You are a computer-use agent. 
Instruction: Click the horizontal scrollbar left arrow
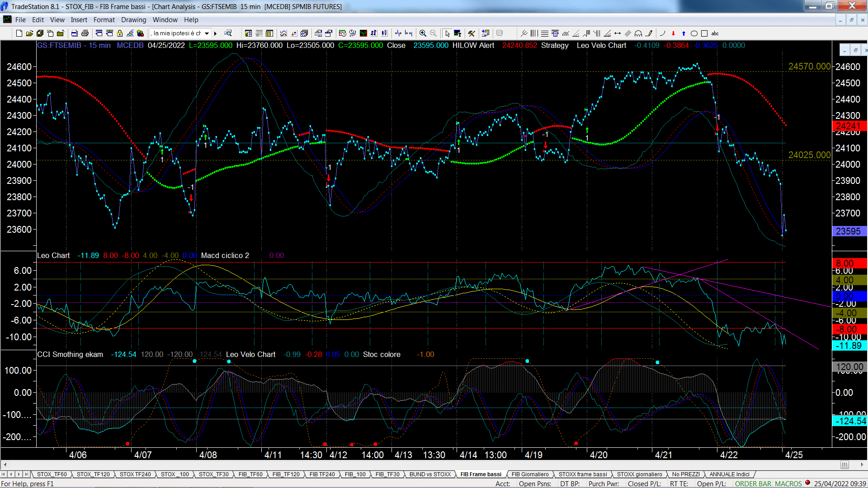[5, 465]
